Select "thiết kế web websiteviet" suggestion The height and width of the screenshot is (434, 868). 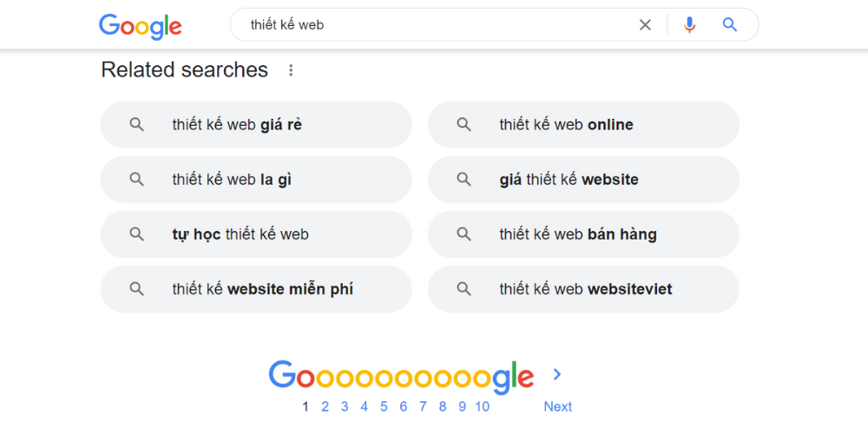tap(583, 289)
